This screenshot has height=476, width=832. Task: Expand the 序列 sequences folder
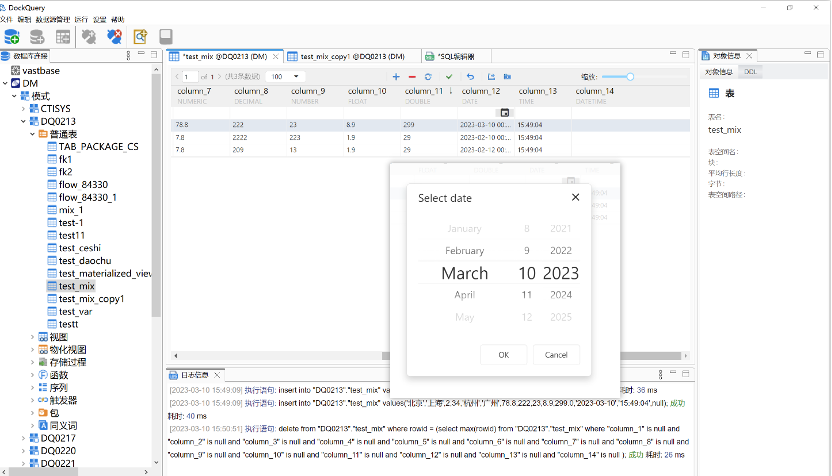32,388
